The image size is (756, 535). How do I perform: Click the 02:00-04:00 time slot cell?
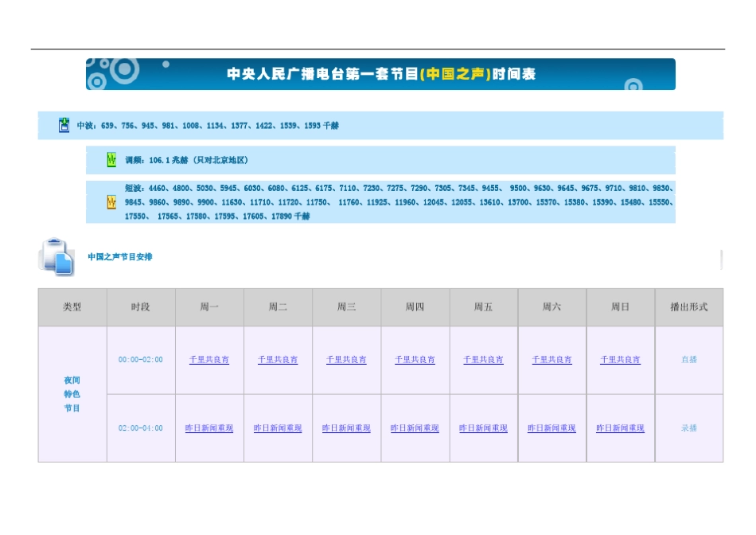[x=141, y=428]
